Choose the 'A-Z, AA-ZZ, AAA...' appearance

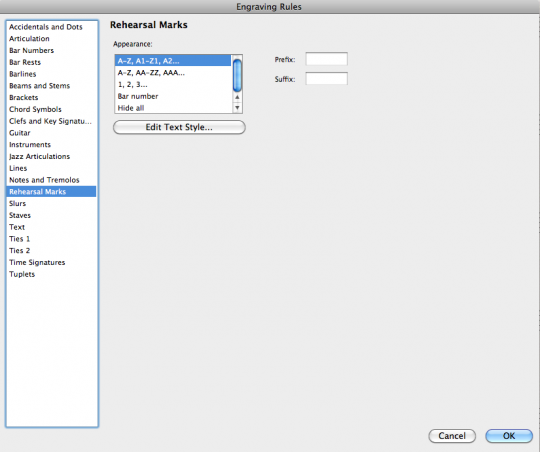click(x=173, y=73)
